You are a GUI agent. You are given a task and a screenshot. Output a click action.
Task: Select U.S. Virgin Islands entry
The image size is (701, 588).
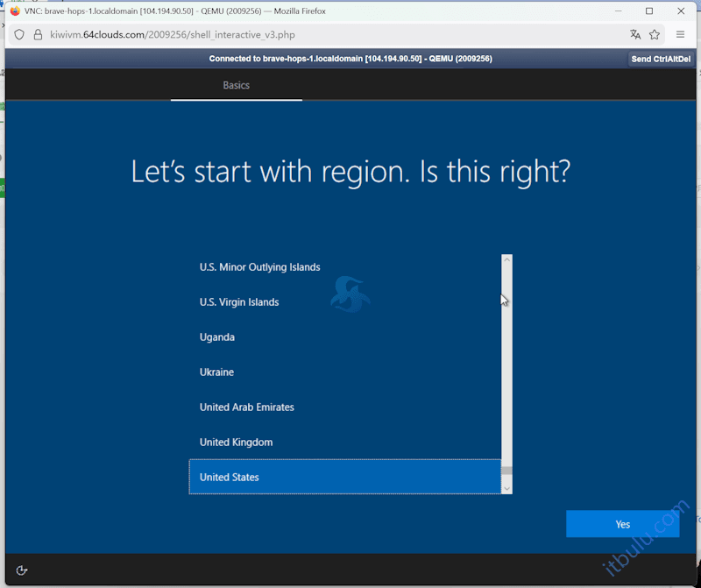345,302
